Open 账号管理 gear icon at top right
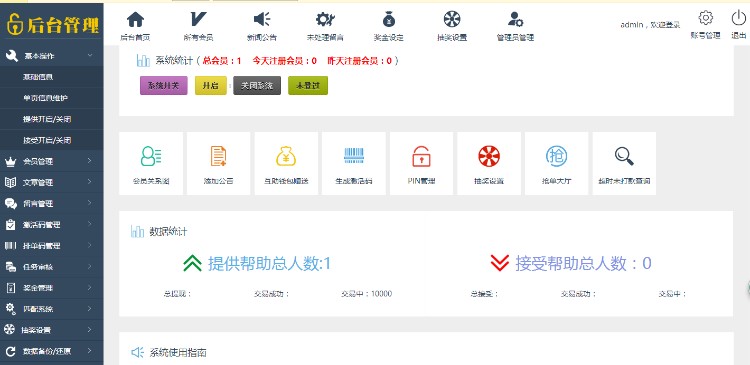This screenshot has width=750, height=365. click(x=706, y=18)
